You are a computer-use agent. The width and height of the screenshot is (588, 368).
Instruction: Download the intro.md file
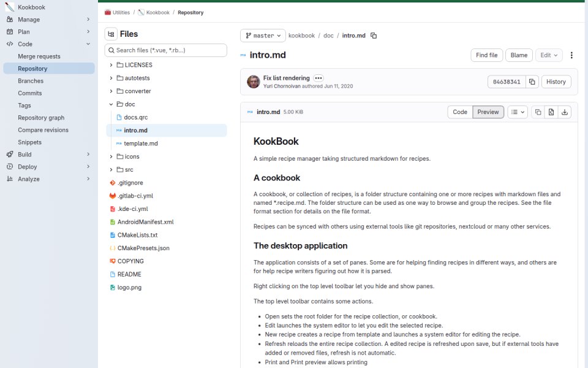(x=564, y=112)
